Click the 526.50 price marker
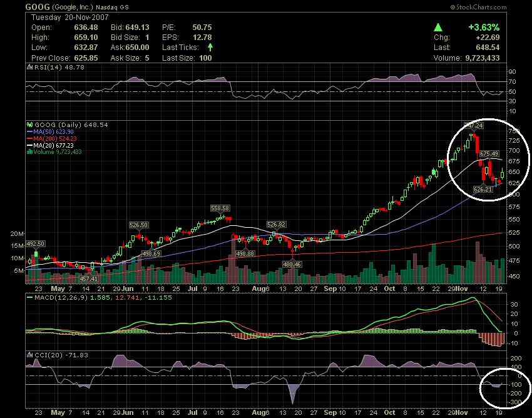This screenshot has height=418, width=532. (x=139, y=225)
